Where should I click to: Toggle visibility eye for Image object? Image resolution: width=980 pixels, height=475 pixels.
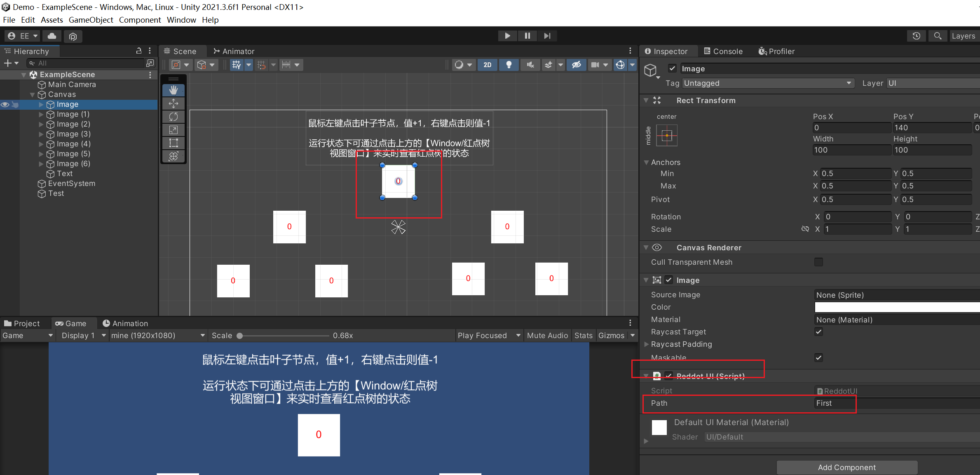click(5, 105)
